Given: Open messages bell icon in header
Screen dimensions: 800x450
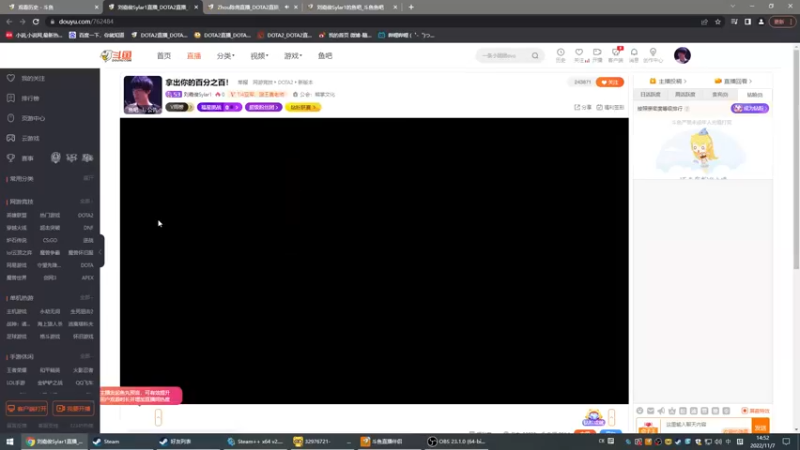Looking at the screenshot, I should tap(634, 53).
